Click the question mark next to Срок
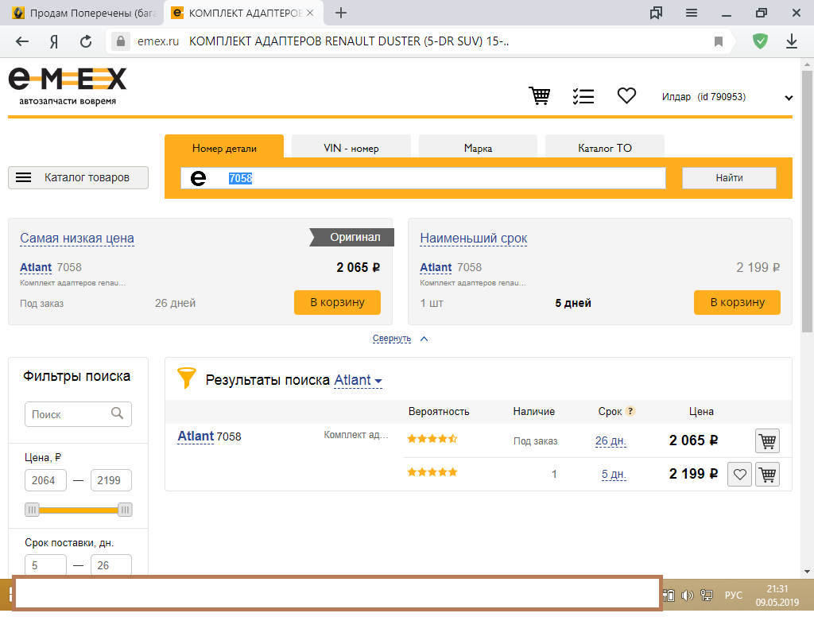The width and height of the screenshot is (814, 644). [x=630, y=411]
